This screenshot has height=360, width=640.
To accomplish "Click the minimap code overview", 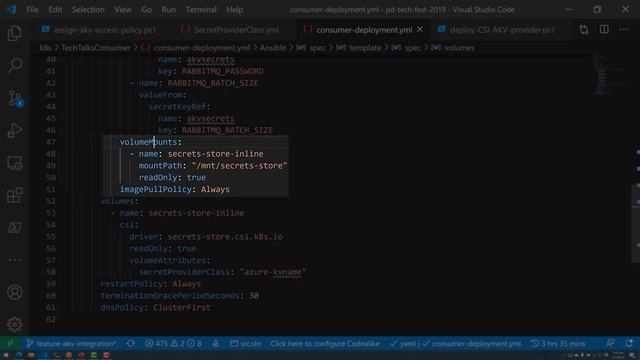I will click(x=601, y=75).
